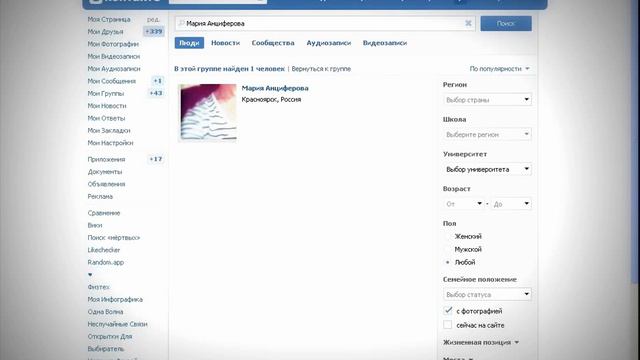Open Документы in sidebar

coord(104,171)
